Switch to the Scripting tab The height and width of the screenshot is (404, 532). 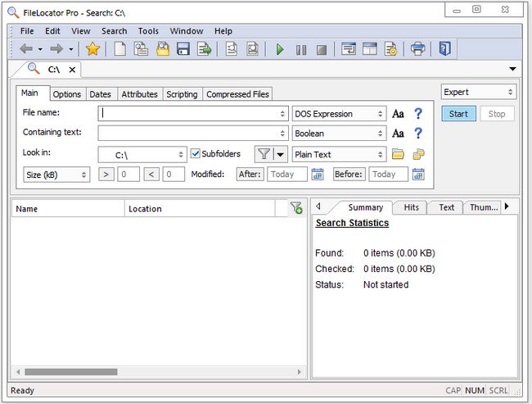point(182,94)
